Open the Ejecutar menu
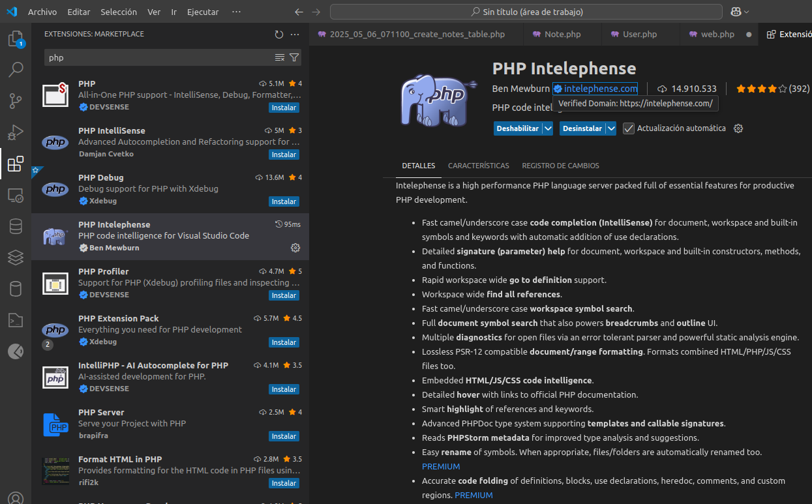This screenshot has height=504, width=812. (203, 12)
